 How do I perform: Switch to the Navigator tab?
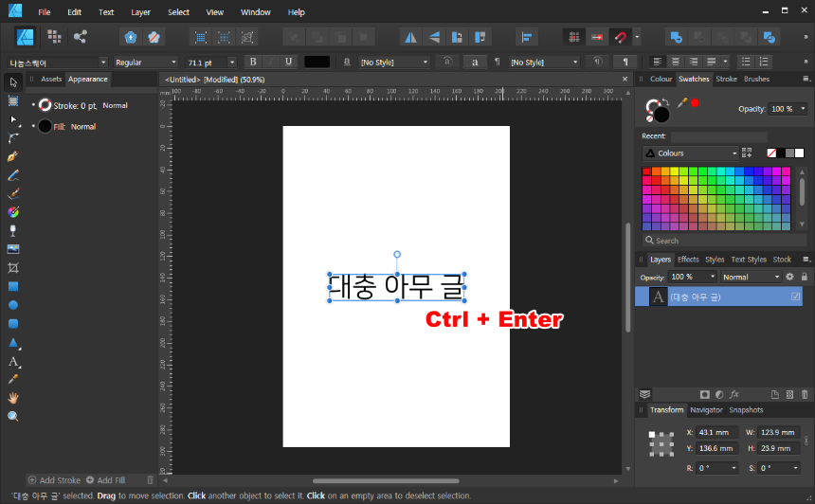tap(706, 410)
